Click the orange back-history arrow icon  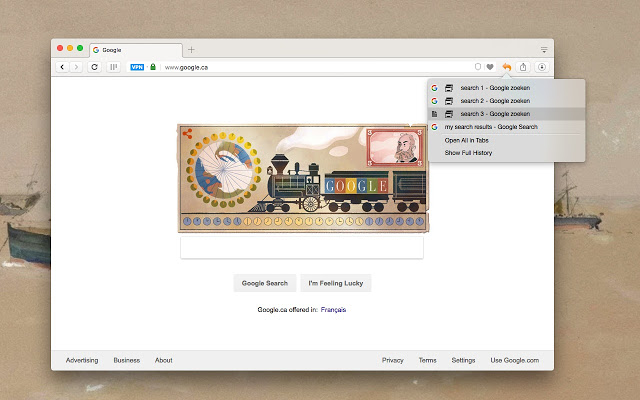tap(507, 67)
